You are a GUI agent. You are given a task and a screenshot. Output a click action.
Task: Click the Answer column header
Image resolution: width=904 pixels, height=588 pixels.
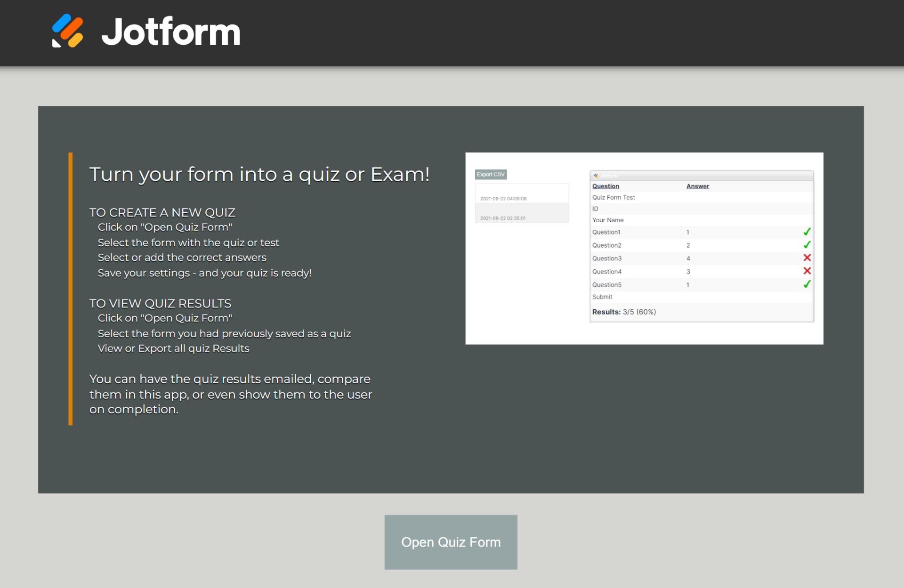tap(697, 186)
